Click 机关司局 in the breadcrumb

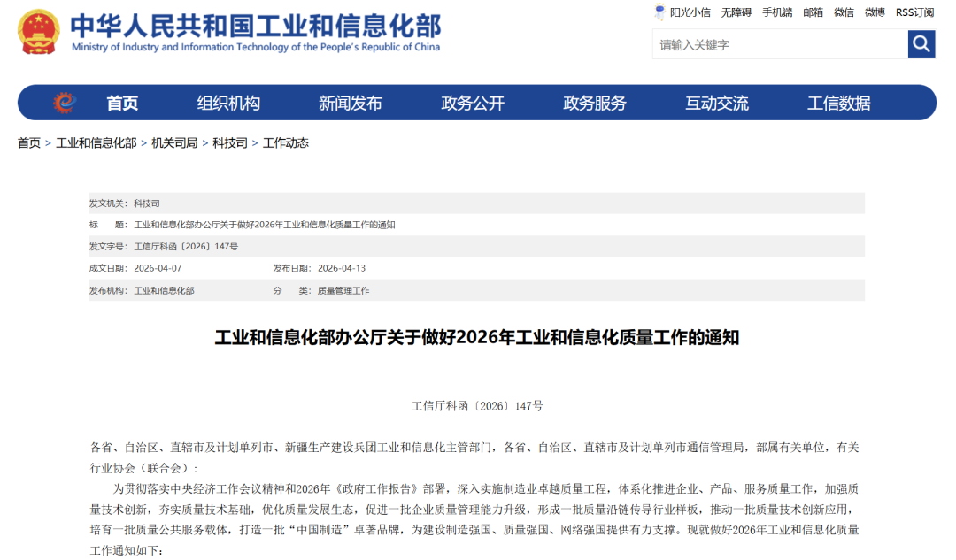point(174,142)
